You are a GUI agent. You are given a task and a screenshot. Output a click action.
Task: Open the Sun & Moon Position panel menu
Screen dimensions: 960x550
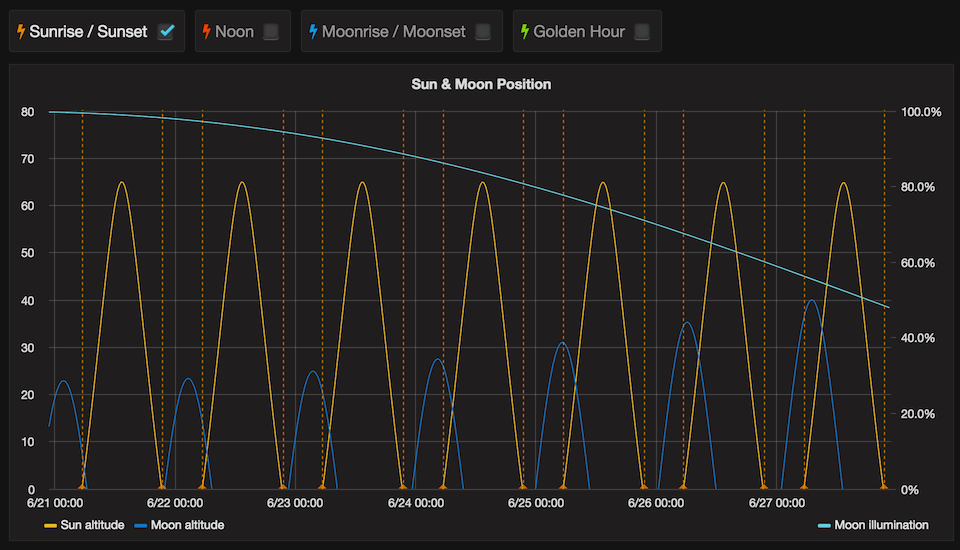(481, 84)
